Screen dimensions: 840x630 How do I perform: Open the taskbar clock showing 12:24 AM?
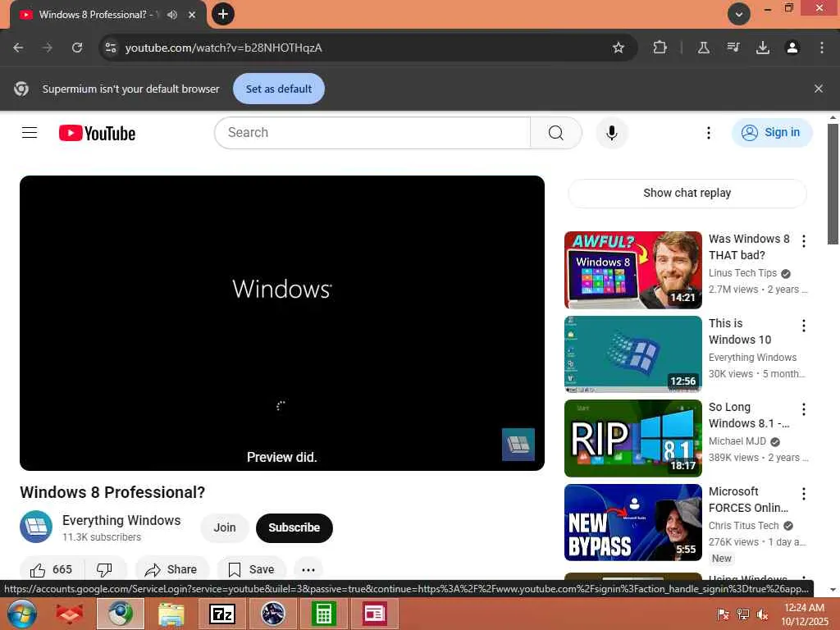pos(804,614)
